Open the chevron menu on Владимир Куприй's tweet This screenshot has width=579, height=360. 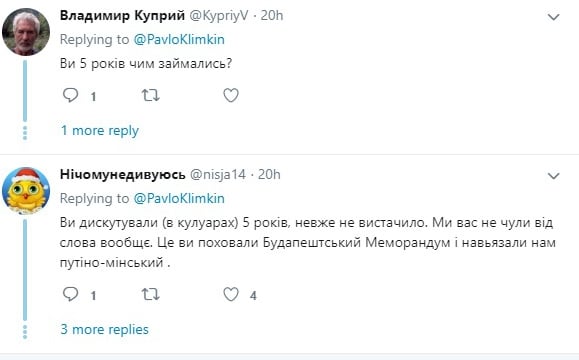(553, 17)
